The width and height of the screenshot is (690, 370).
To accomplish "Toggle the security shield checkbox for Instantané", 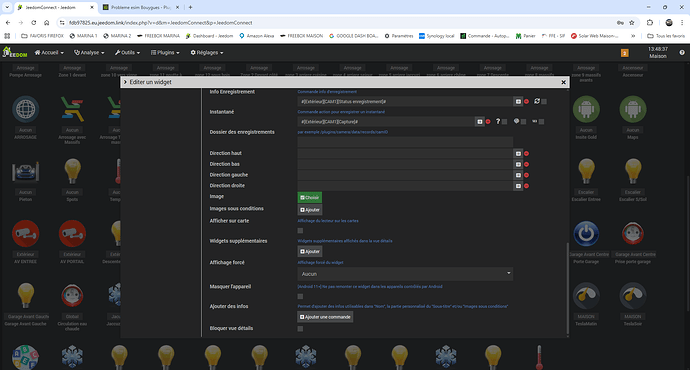I will coord(523,122).
